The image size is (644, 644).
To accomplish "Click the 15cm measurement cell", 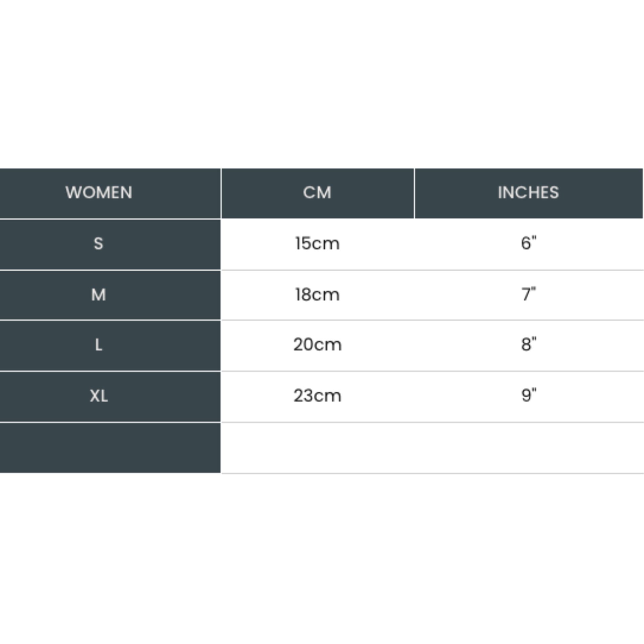I will pyautogui.click(x=317, y=244).
